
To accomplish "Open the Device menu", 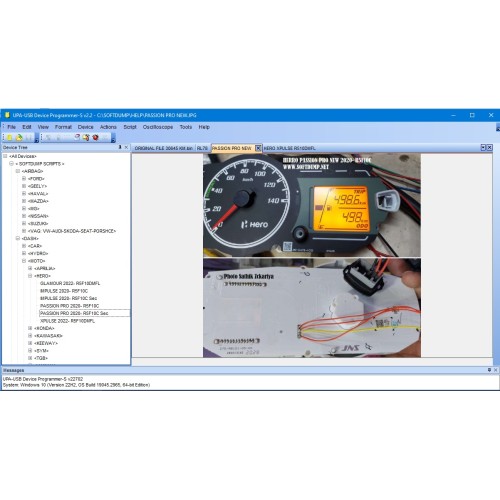I will (86, 127).
